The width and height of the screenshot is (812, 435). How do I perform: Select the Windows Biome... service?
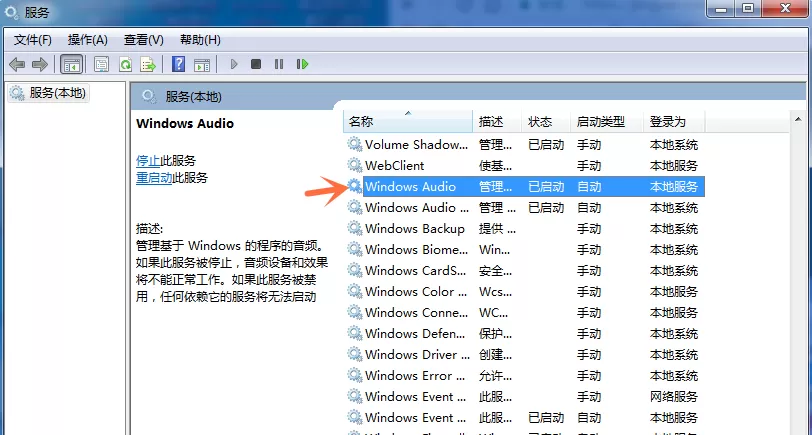[x=524, y=250]
